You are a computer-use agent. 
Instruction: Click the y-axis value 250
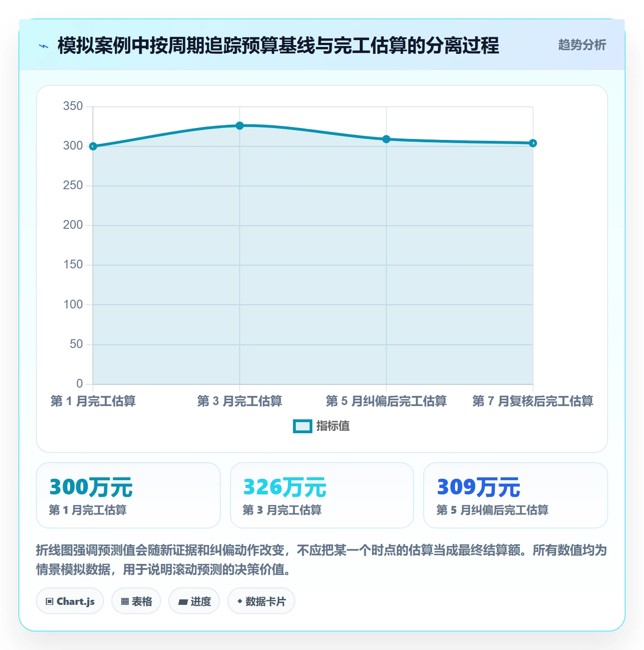[x=73, y=186]
